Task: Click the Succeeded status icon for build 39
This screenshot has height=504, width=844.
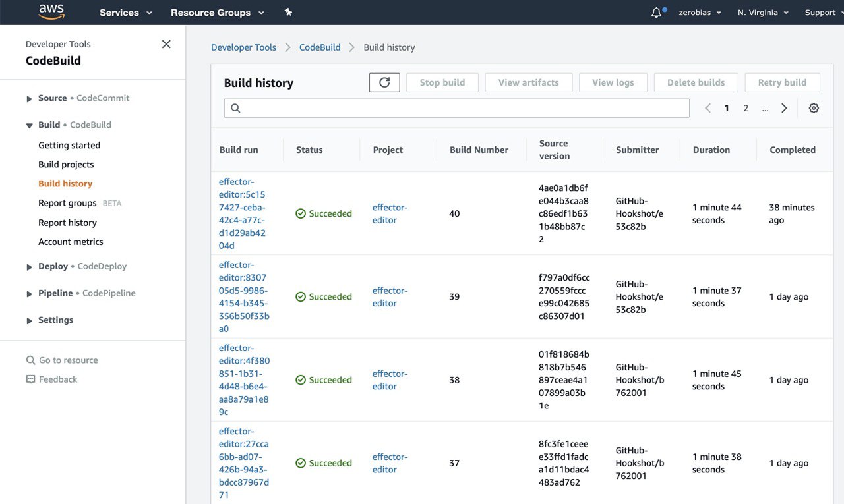Action: point(301,297)
